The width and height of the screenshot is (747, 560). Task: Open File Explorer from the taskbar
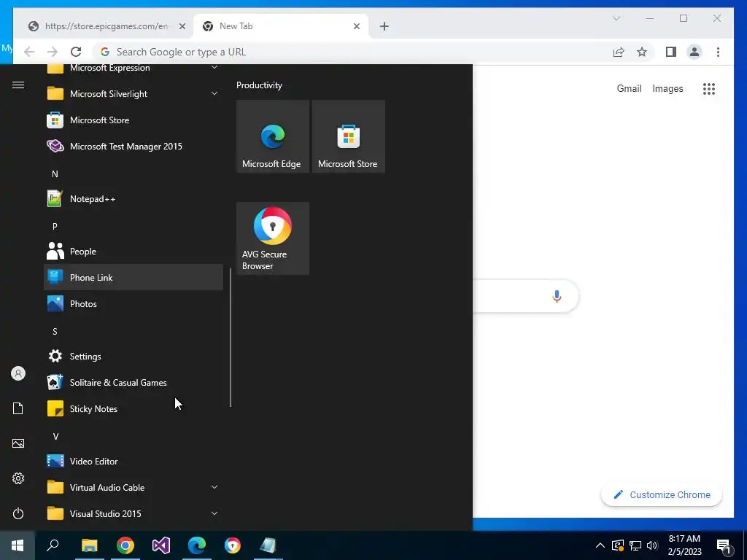(89, 545)
